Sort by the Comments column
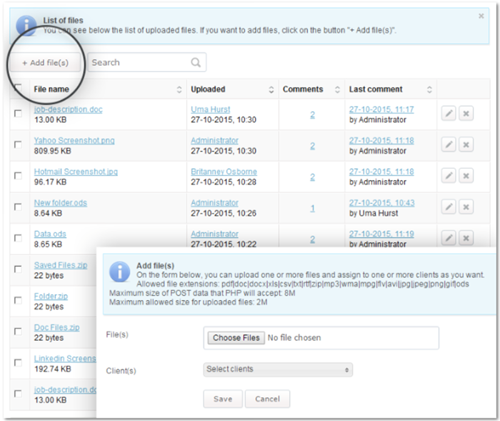The width and height of the screenshot is (500, 421). tap(337, 89)
